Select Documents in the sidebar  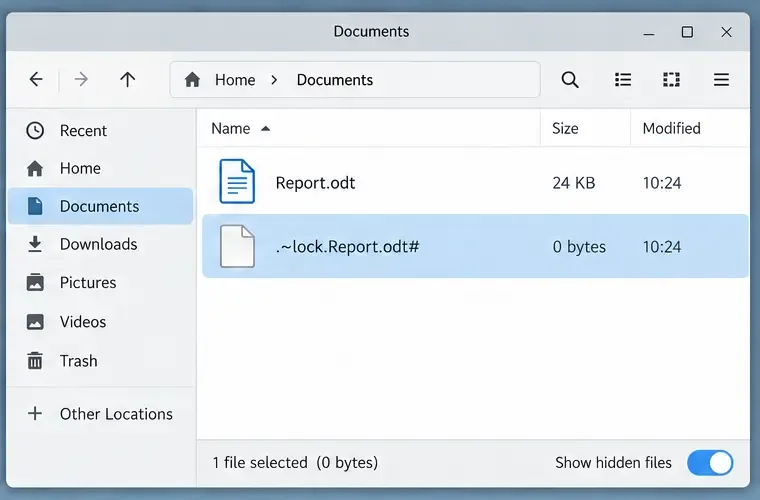pos(100,206)
